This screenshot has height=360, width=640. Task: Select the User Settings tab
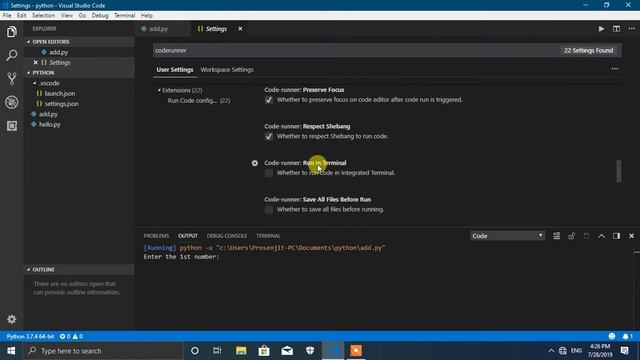pyautogui.click(x=175, y=69)
